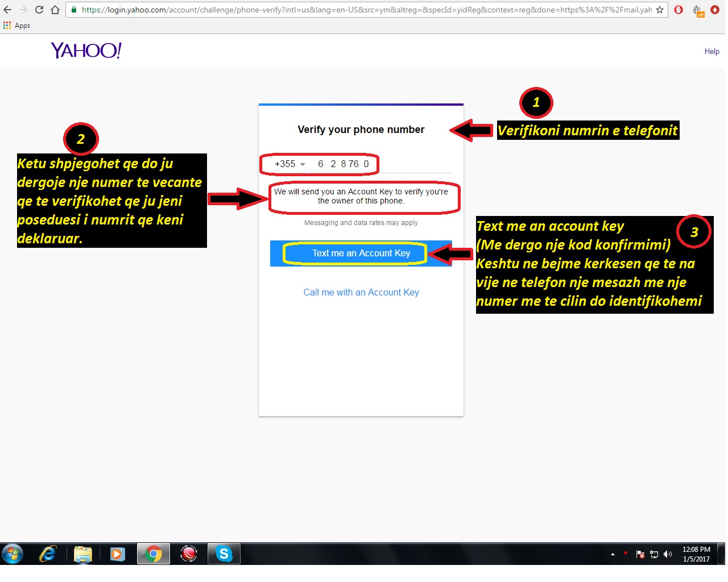Switch to the Chrome taskbar button
Screen dimensions: 728x582
tap(154, 554)
